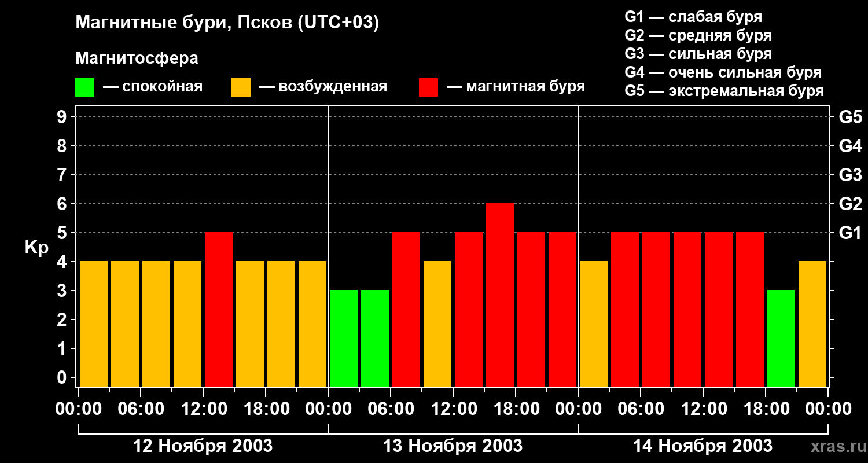Click the yellow 'возбужденная' legend swatch

pos(241,87)
